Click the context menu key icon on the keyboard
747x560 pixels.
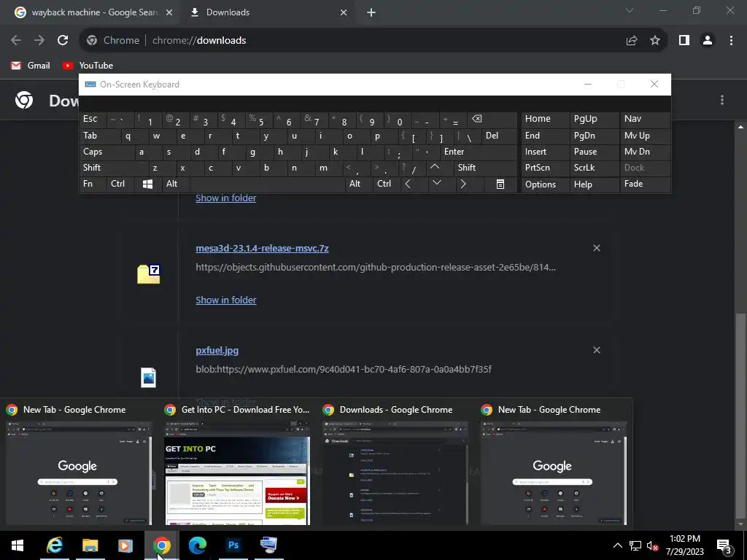(x=500, y=184)
